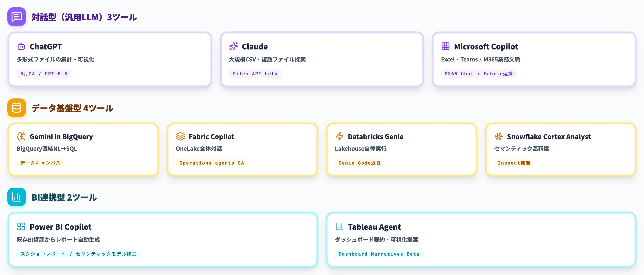Image resolution: width=644 pixels, height=275 pixels.
Task: Click the 'Operations agents GA' tag
Action: 211,163
